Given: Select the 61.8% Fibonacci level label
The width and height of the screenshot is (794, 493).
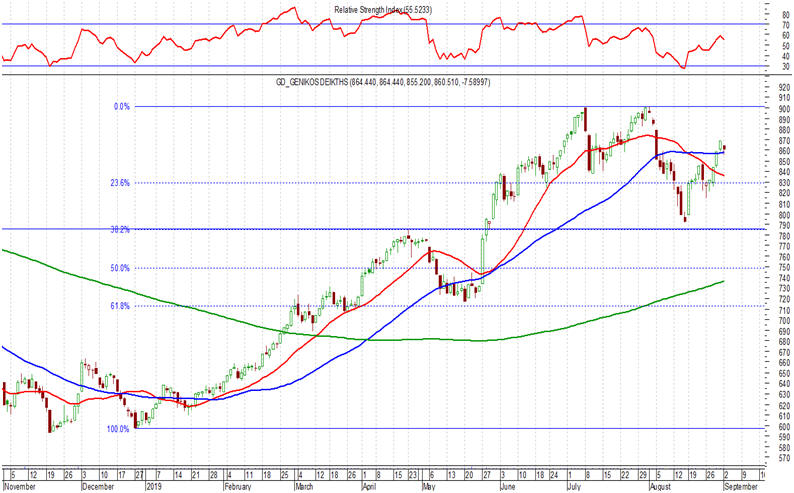Looking at the screenshot, I should (x=120, y=306).
